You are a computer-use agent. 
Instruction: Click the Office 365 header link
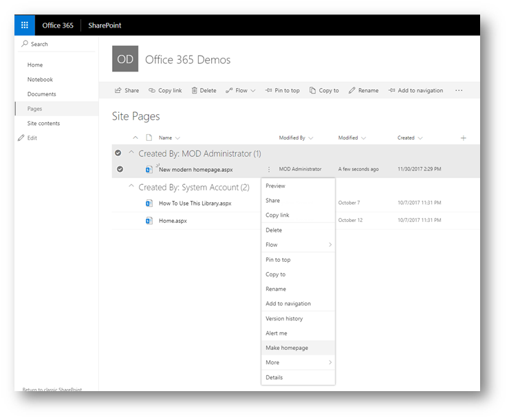coord(58,25)
